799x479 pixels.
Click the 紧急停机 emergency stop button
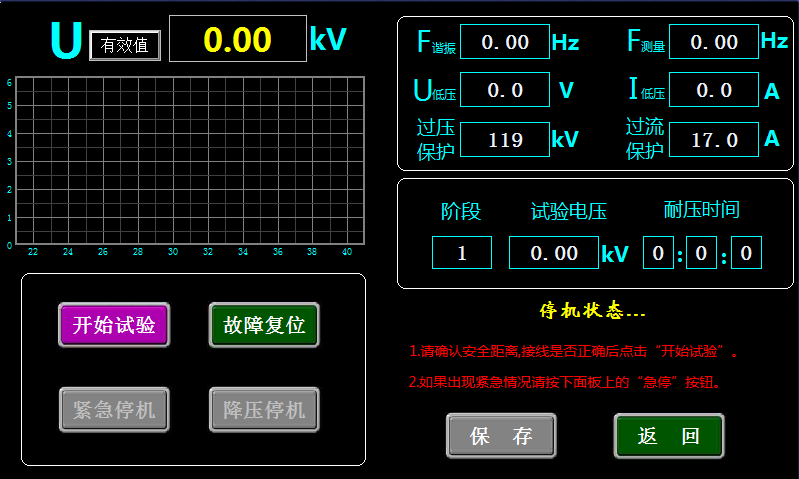114,410
